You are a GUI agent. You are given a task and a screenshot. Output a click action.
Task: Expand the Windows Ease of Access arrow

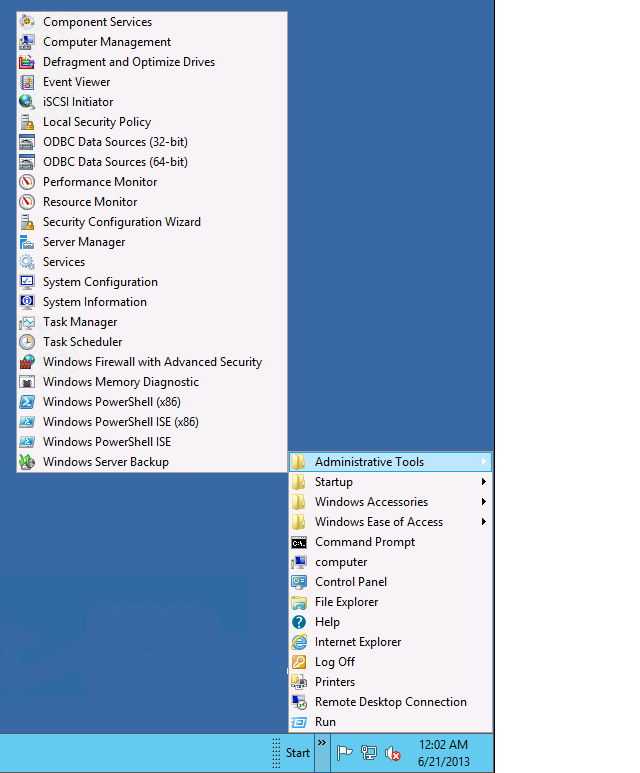coord(484,522)
